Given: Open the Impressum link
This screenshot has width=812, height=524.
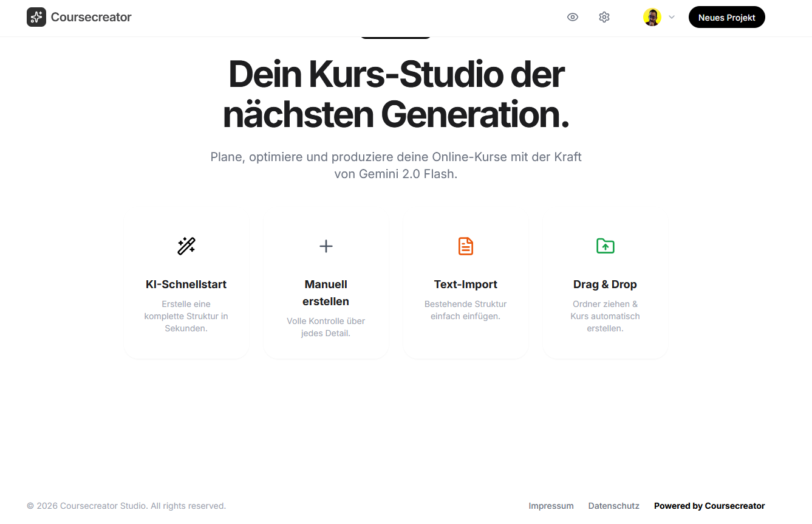Looking at the screenshot, I should (x=551, y=505).
